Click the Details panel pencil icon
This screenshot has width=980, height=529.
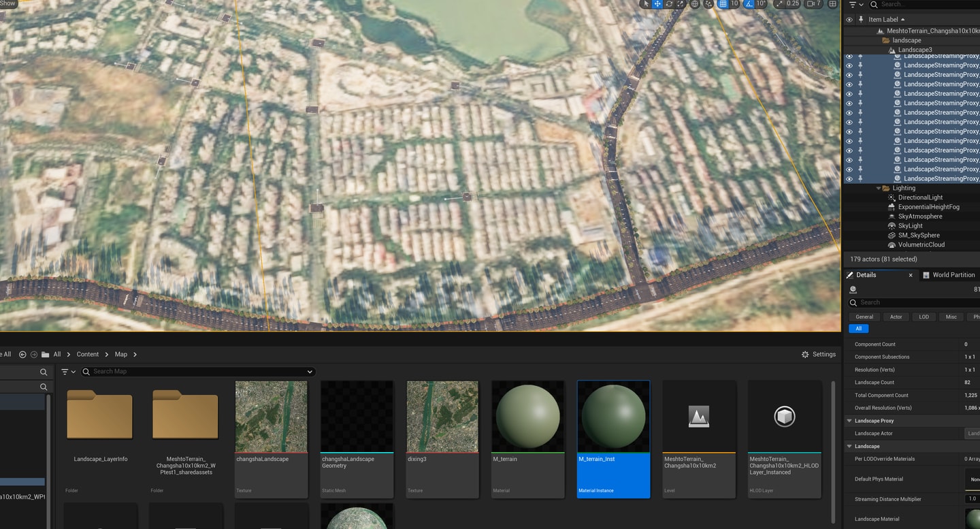coord(850,275)
